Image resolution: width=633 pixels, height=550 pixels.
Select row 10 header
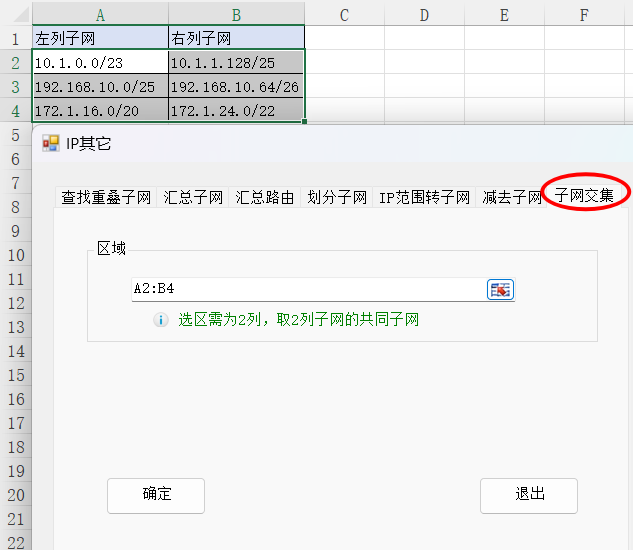tap(15, 255)
